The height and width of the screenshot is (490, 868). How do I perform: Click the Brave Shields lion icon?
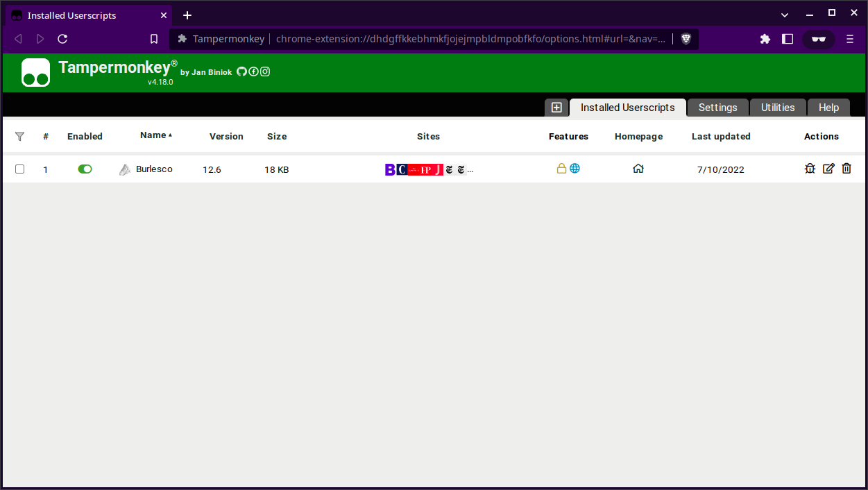(x=686, y=39)
